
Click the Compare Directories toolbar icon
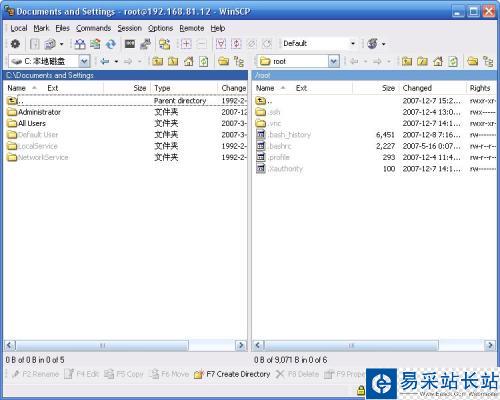pyautogui.click(x=80, y=44)
